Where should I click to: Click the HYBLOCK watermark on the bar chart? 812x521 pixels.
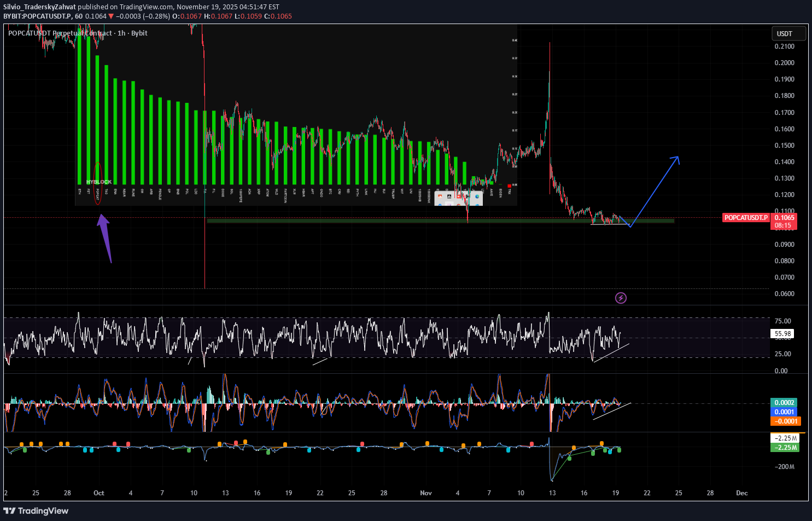(98, 182)
